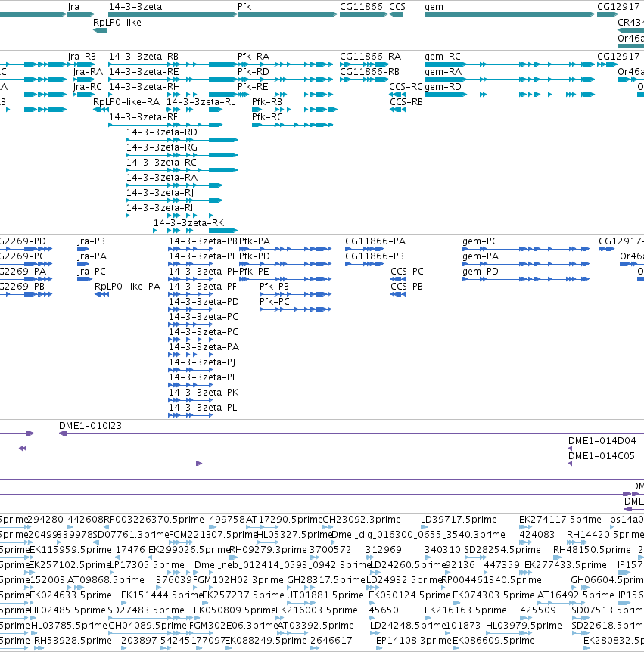Image resolution: width=644 pixels, height=652 pixels.
Task: Open EST LD39717.5prime
Action: point(459,520)
